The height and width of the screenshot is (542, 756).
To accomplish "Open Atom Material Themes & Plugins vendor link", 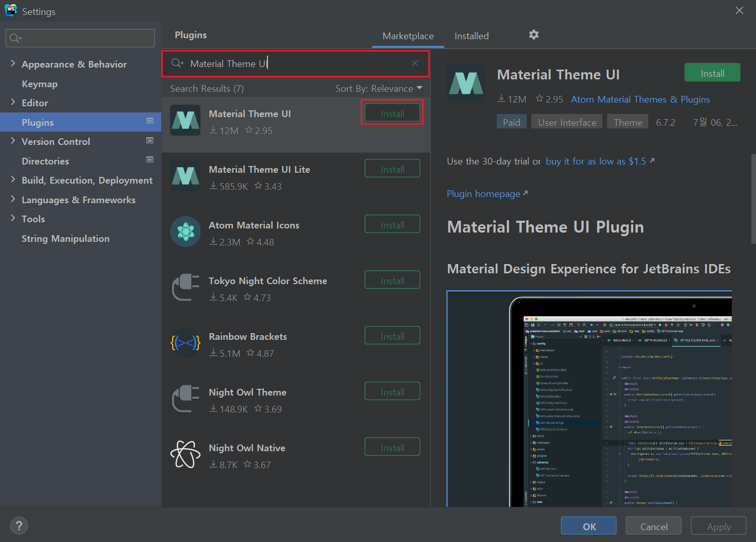I will point(640,99).
